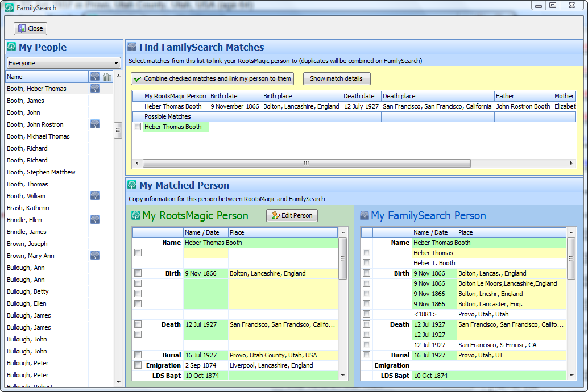Screen dimensions: 588x392
Task: Click the FamilySearch Person grid scroll down arrow
Action: [x=571, y=376]
